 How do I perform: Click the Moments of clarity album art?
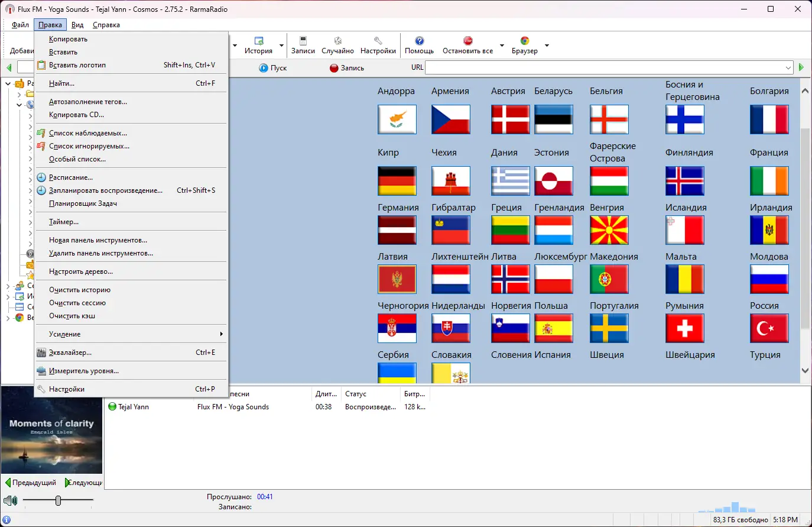[51, 431]
